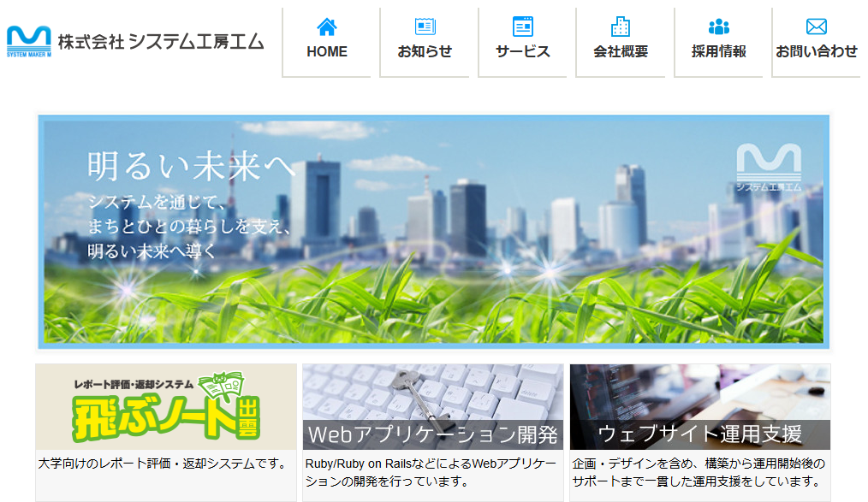Click the envelope icon above お問い合わせ

click(817, 27)
